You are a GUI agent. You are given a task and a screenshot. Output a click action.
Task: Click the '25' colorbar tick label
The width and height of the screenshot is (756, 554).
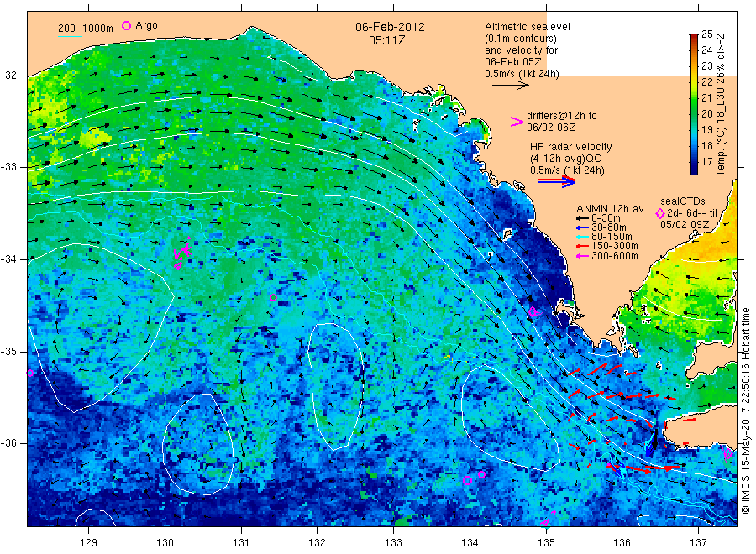(x=706, y=34)
